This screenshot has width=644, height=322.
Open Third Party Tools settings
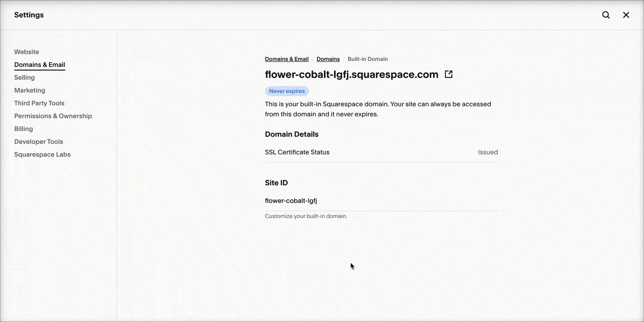(x=39, y=103)
